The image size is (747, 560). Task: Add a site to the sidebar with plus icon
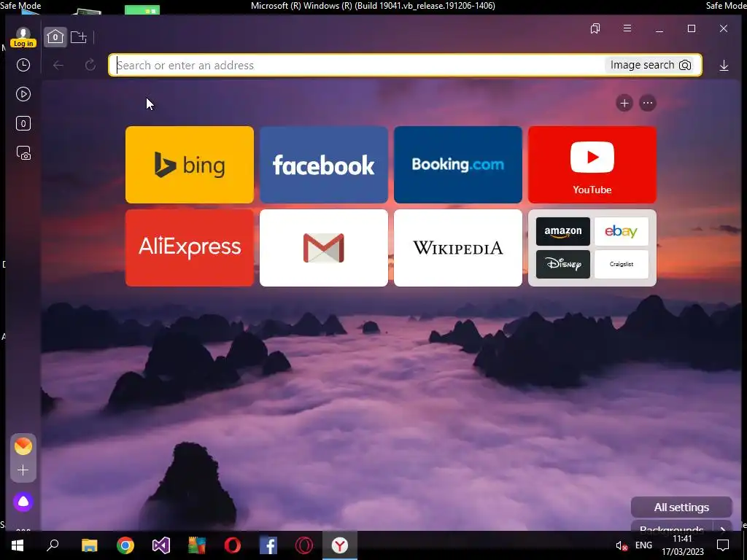23,470
